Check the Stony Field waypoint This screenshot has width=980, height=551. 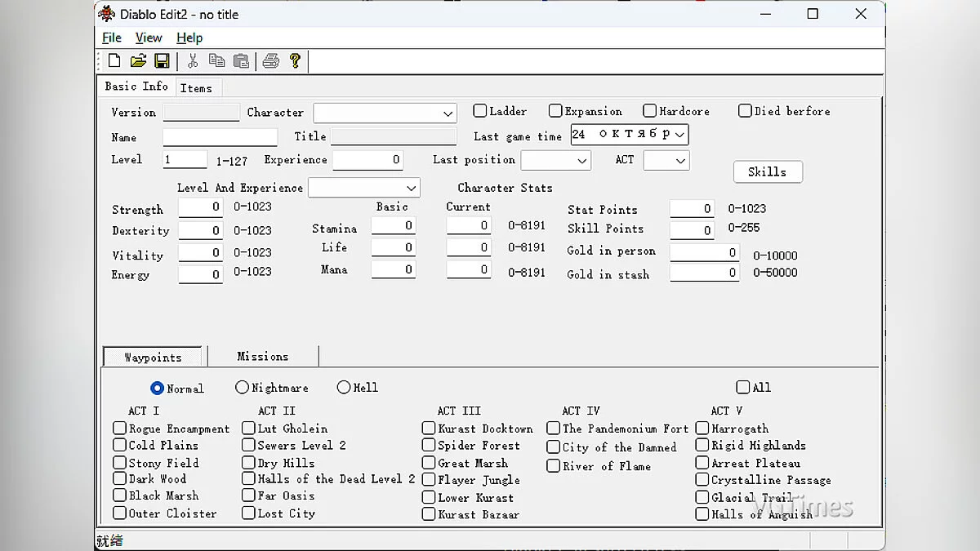coord(119,462)
